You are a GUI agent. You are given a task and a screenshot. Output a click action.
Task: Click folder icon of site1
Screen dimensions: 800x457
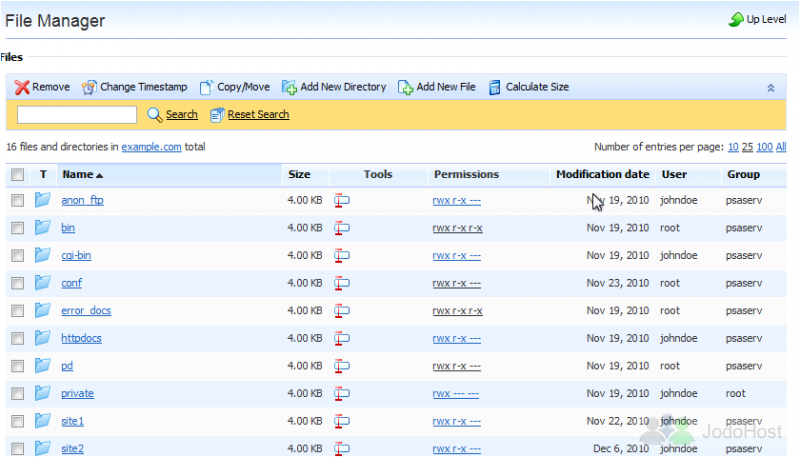[x=43, y=420]
